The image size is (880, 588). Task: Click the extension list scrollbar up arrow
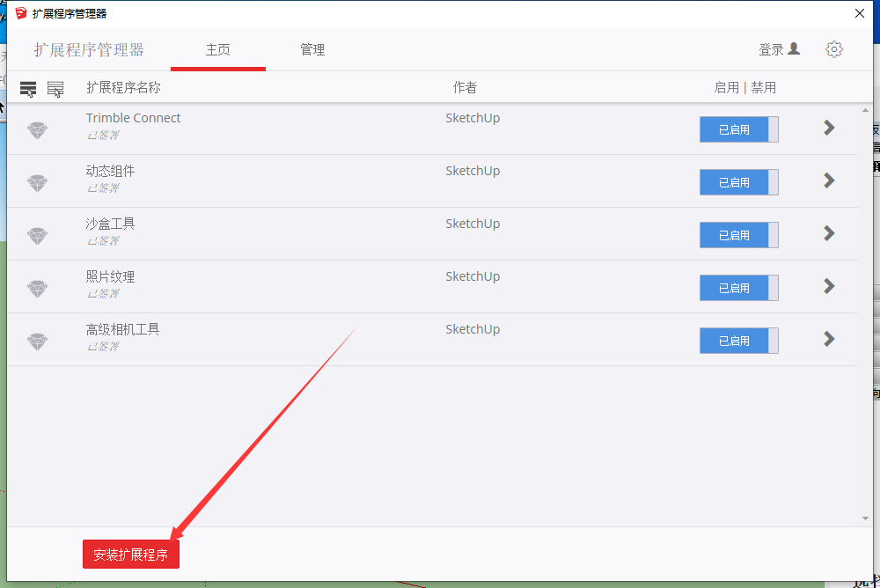click(865, 111)
